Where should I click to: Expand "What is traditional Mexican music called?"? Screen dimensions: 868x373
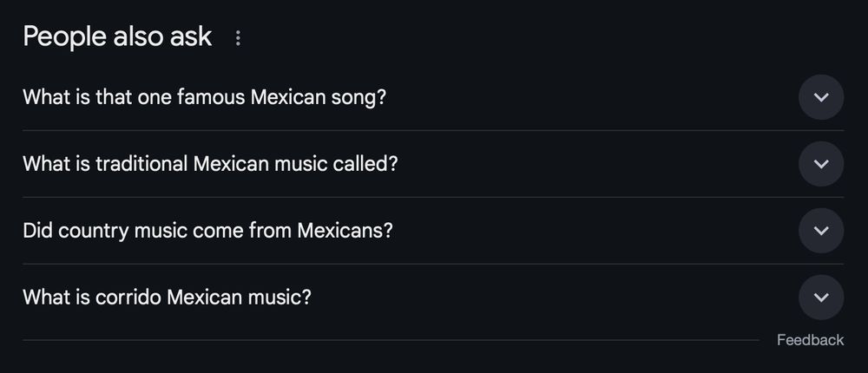pos(209,164)
